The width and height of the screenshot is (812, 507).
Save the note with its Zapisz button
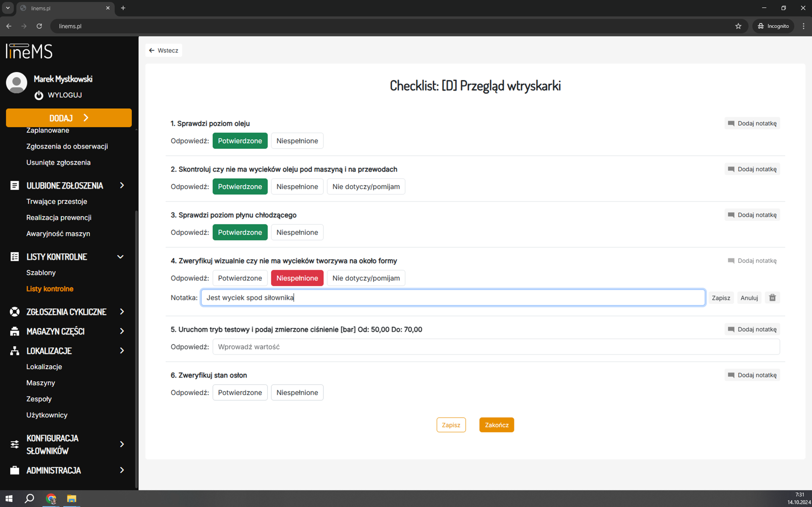721,298
